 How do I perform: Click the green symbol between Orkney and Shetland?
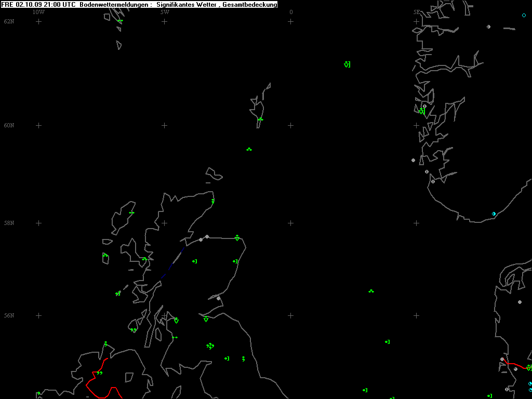[249, 150]
